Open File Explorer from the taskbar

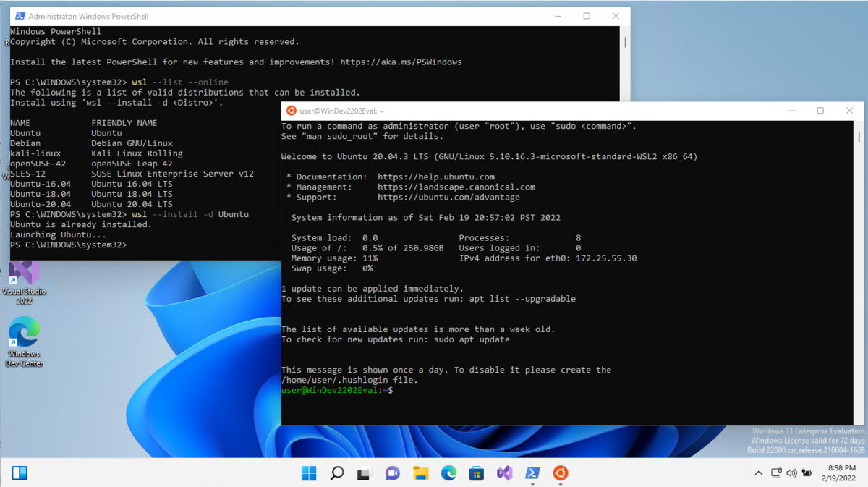[420, 473]
